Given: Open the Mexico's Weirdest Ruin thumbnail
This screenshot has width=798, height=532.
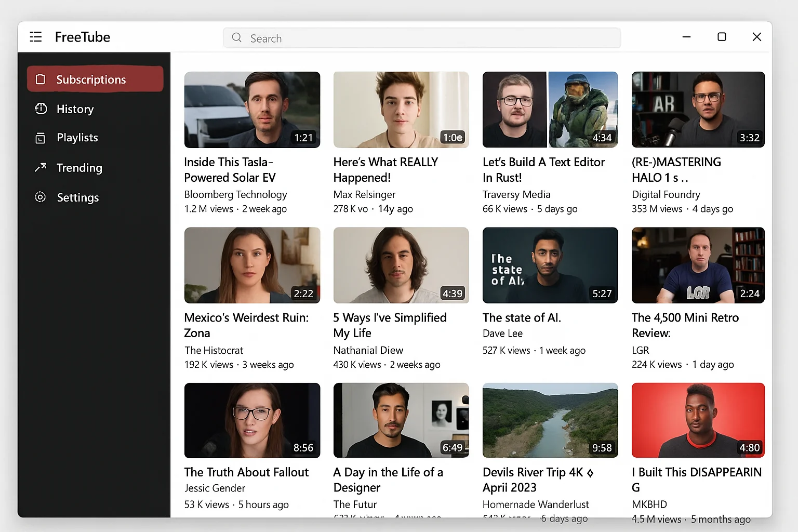Looking at the screenshot, I should pyautogui.click(x=252, y=265).
